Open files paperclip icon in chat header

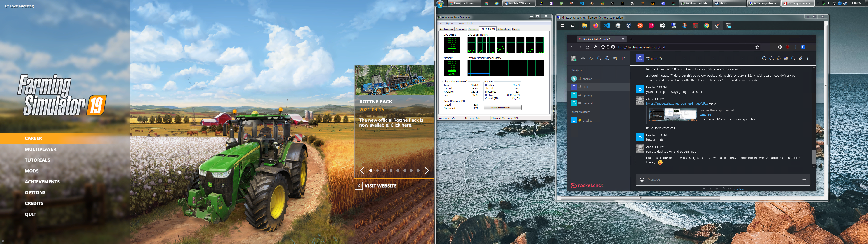click(800, 58)
